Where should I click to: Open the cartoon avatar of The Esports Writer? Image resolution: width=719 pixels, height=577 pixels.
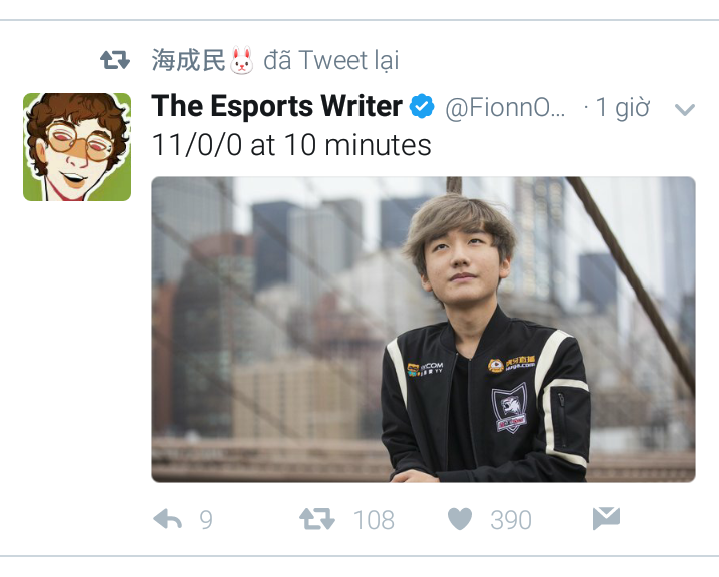(x=77, y=147)
